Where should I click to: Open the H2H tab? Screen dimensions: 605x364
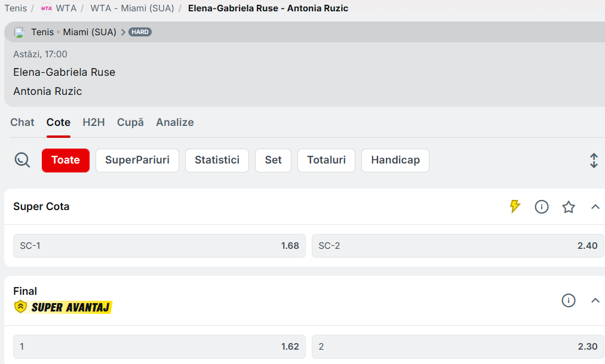click(x=94, y=122)
